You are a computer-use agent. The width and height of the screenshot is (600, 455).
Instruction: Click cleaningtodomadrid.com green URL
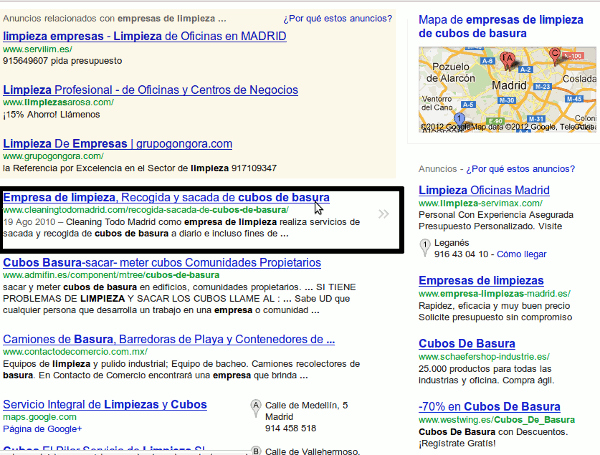point(146,210)
